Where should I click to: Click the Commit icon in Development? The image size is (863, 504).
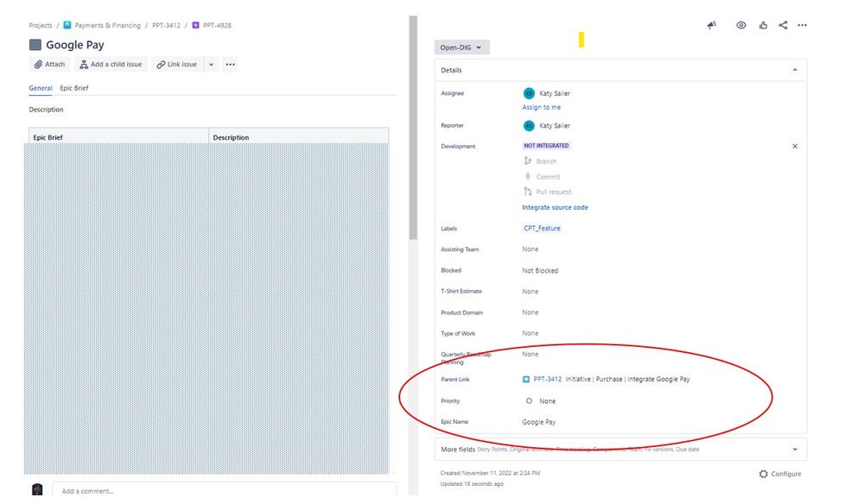527,176
